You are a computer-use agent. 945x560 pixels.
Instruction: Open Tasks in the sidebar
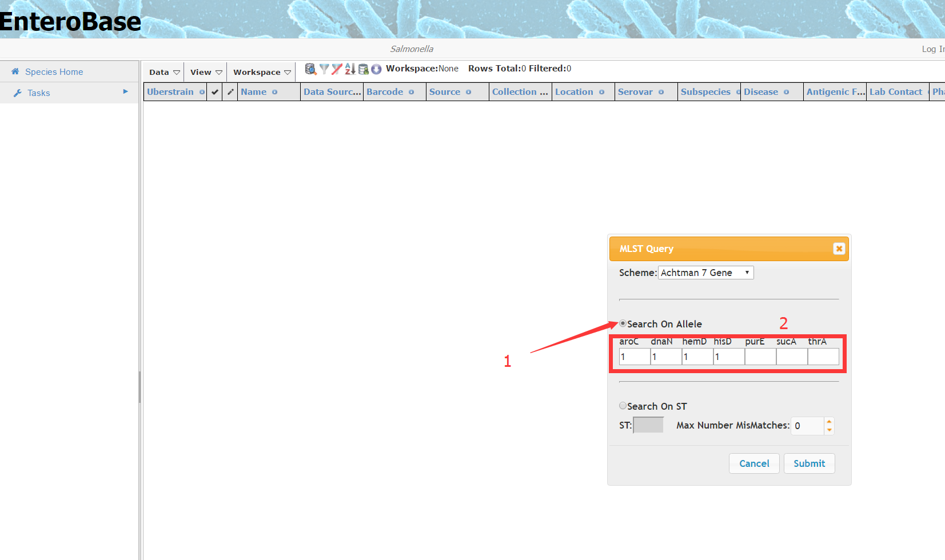click(x=39, y=93)
